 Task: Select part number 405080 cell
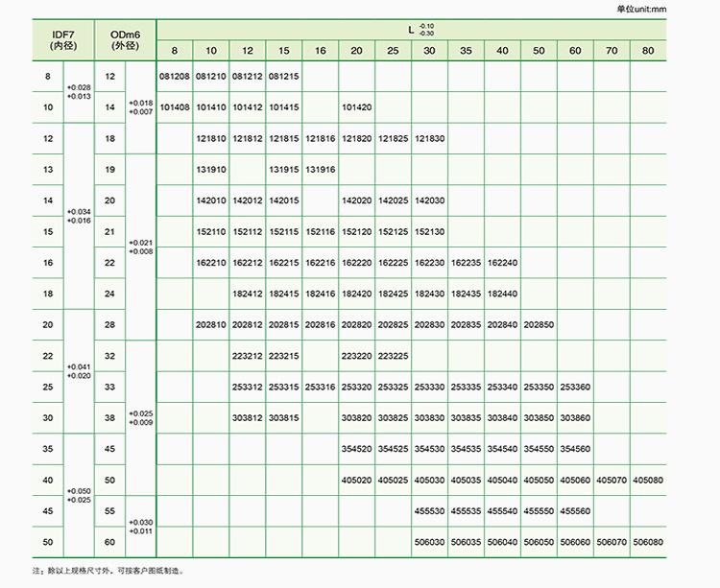(648, 480)
